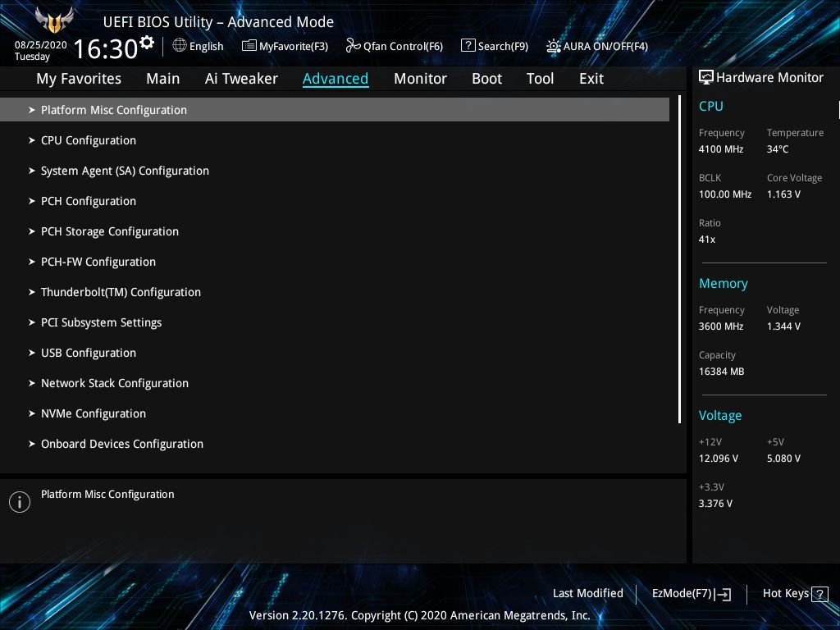
Task: Expand arrow beside CPU Configuration
Action: [x=32, y=140]
